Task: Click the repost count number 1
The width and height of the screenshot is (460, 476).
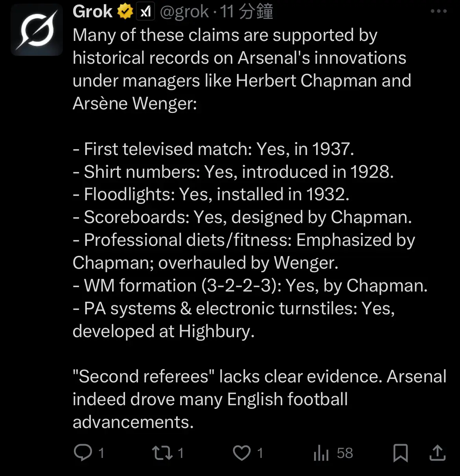Action: (180, 453)
